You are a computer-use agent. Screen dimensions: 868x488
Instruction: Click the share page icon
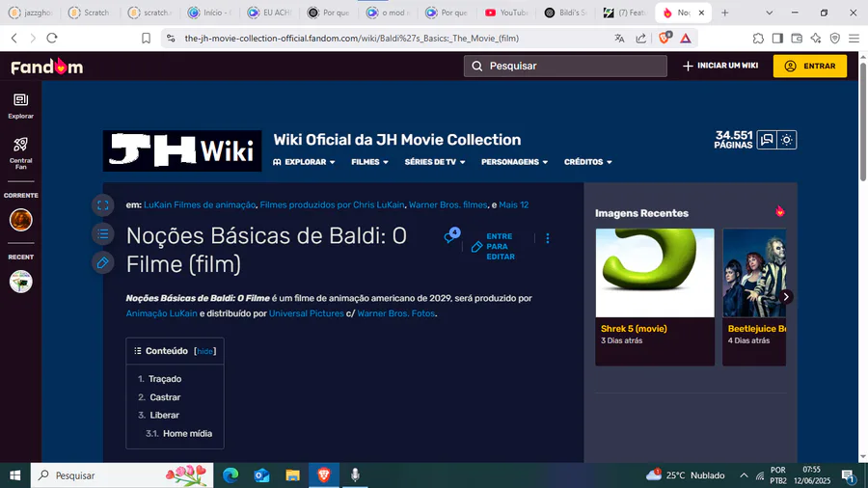(641, 39)
